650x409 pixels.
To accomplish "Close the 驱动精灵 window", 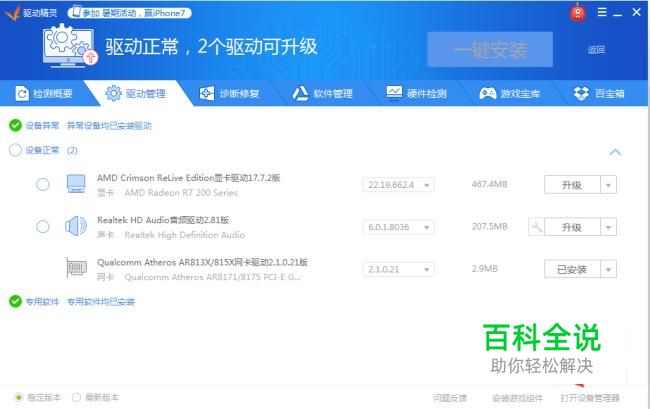I will (x=637, y=12).
